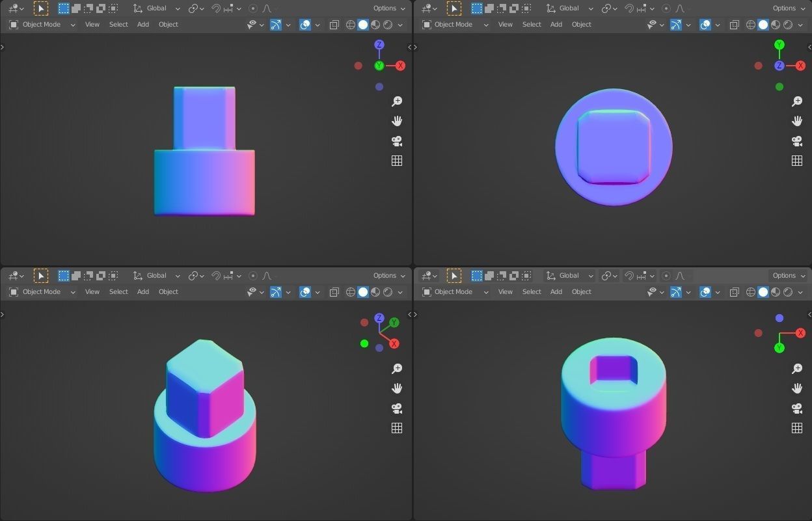Viewport: 812px width, 521px height.
Task: Choose Subtract Selection mode in bottom-left viewport
Action: (88, 276)
